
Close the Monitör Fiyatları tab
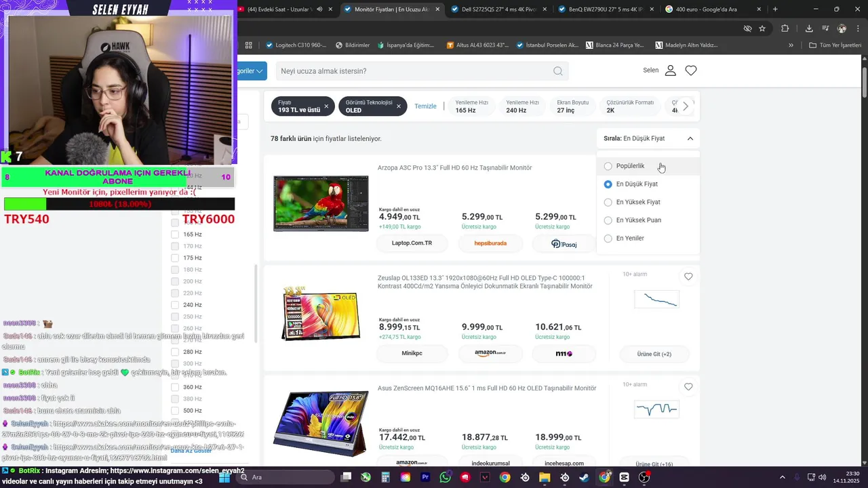coord(437,9)
